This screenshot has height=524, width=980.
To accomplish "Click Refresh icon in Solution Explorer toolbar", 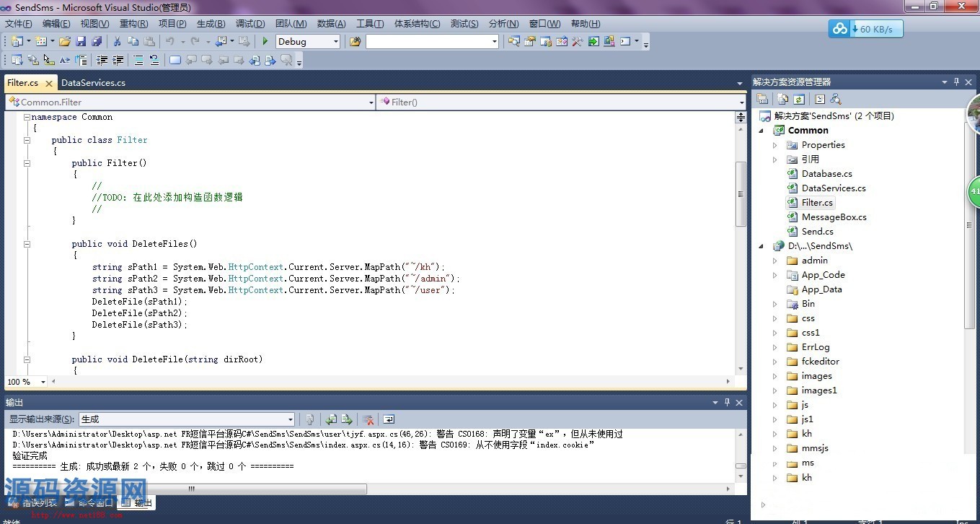I will coord(799,99).
